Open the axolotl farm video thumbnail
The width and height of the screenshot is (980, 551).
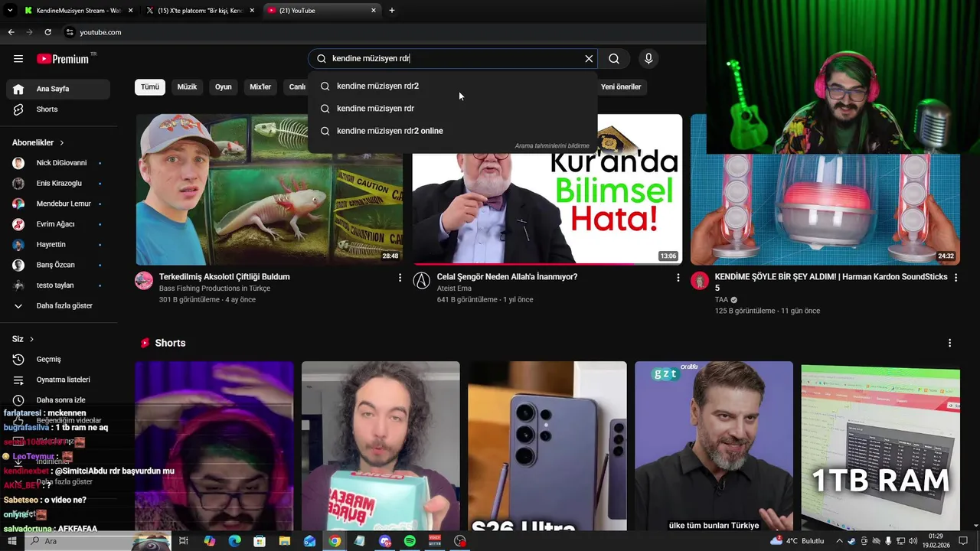pos(269,190)
